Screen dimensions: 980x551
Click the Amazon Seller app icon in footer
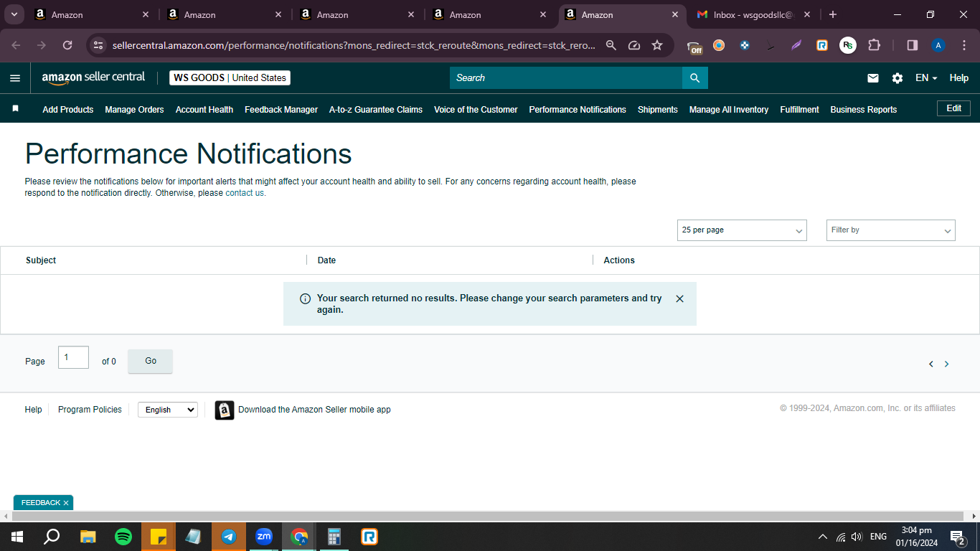[225, 410]
